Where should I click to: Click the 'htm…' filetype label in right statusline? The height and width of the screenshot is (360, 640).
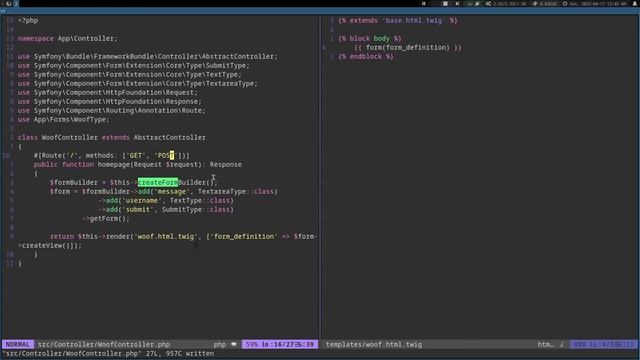(545, 344)
